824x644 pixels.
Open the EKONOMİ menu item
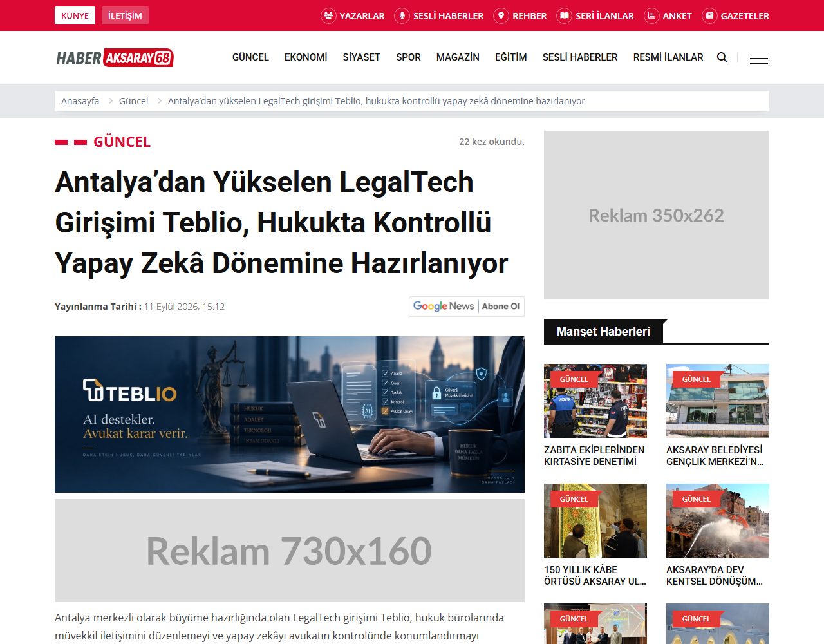pyautogui.click(x=306, y=57)
